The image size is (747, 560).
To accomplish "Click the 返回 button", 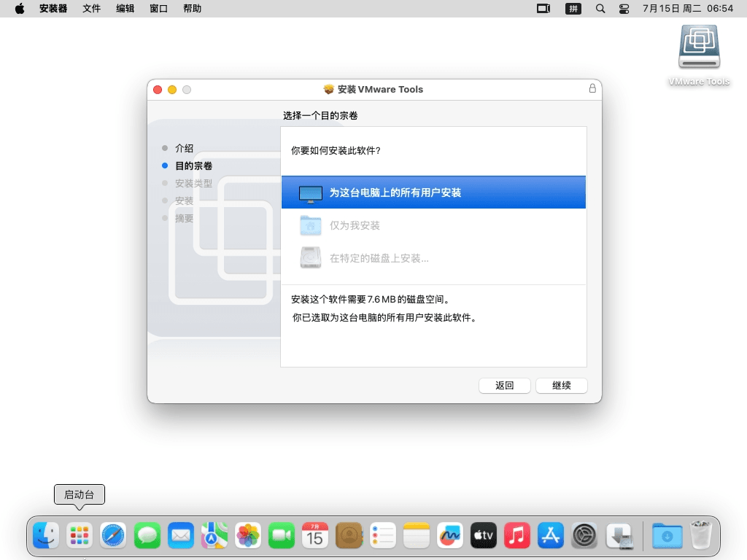I will coord(505,385).
